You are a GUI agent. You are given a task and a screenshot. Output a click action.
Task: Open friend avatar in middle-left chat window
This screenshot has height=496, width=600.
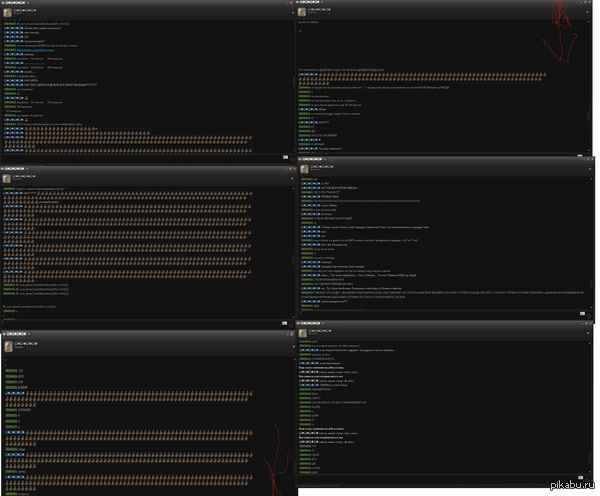coord(7,179)
